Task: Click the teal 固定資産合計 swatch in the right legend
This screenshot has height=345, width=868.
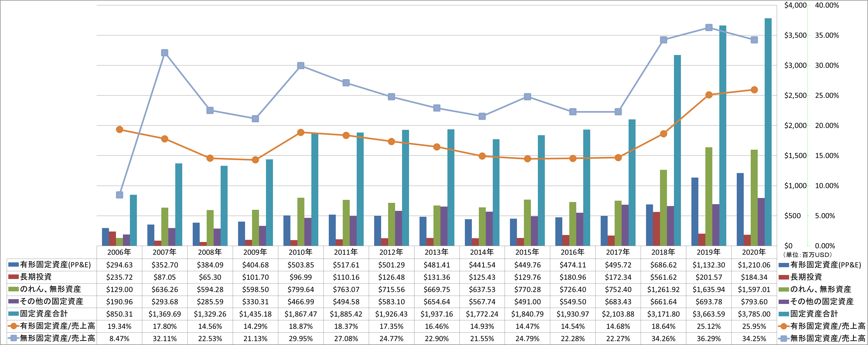Action: pyautogui.click(x=784, y=314)
